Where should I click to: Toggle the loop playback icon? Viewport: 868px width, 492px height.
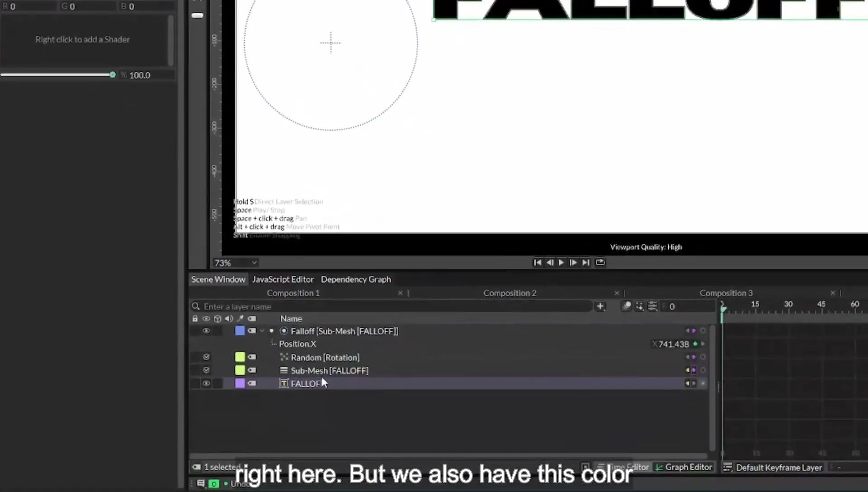tap(600, 262)
